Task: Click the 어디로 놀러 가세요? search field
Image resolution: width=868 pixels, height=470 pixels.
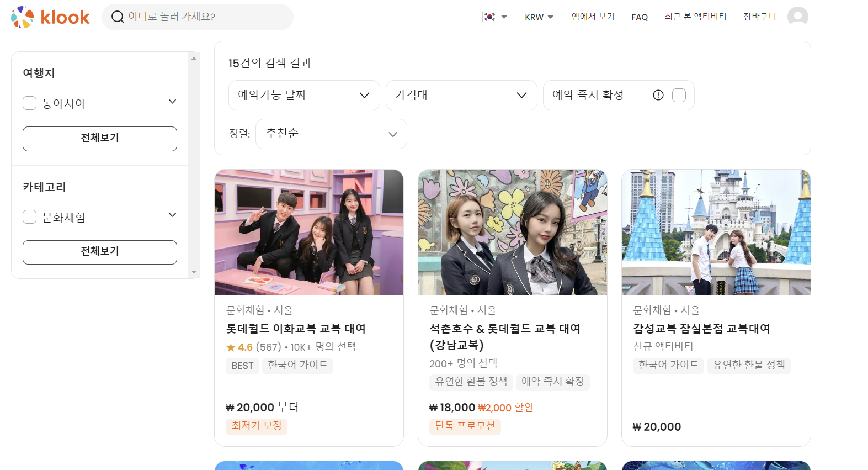Action: 198,17
